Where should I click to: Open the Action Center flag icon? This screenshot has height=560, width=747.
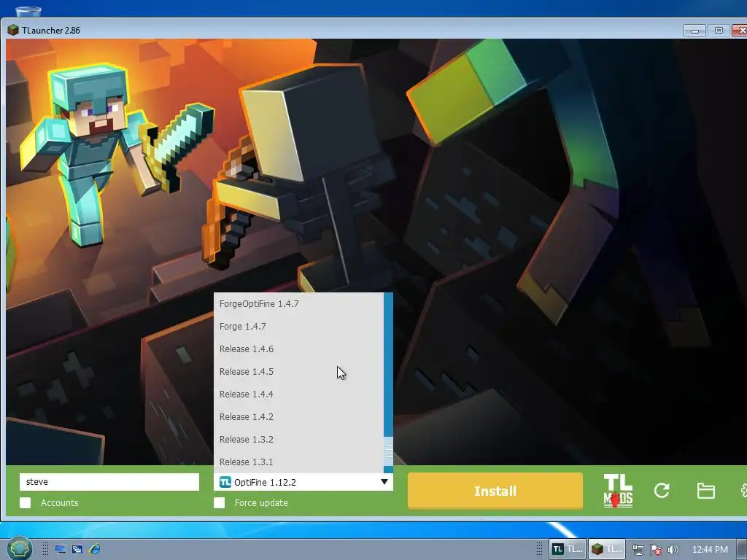point(656,550)
